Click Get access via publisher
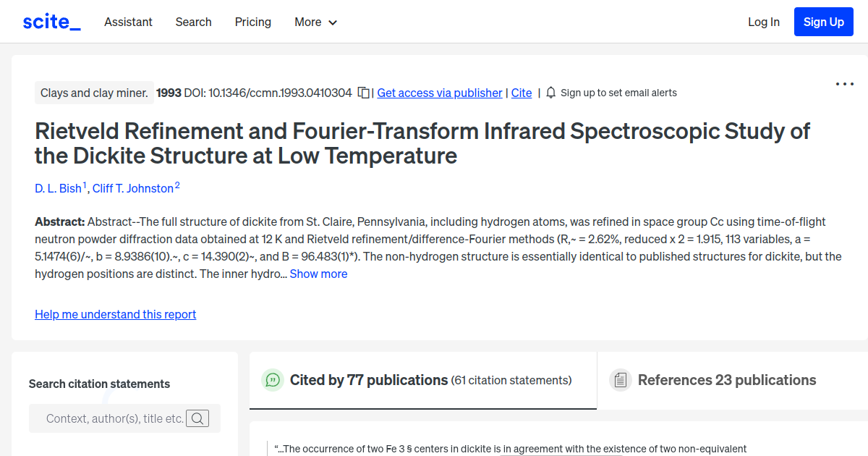Viewport: 868px width, 456px height. [439, 93]
